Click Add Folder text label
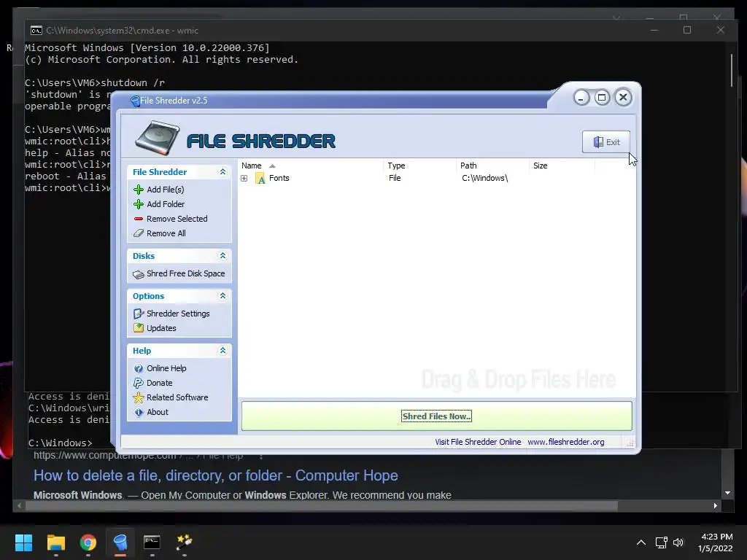 point(166,204)
